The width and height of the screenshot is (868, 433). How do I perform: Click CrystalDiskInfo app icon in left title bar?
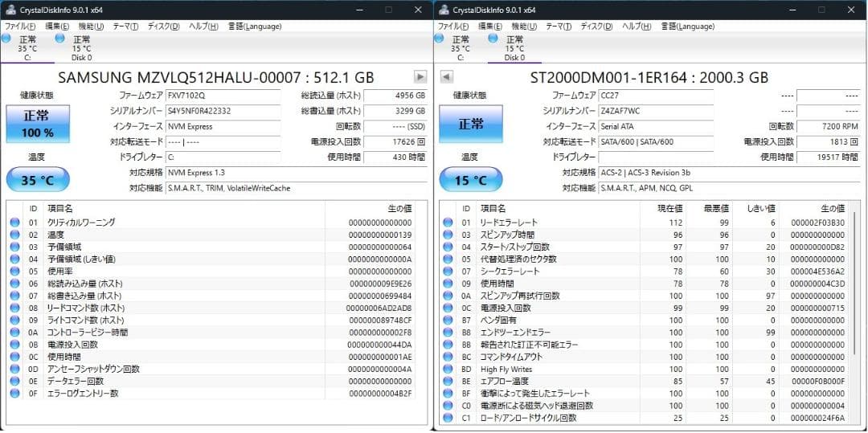pos(10,10)
